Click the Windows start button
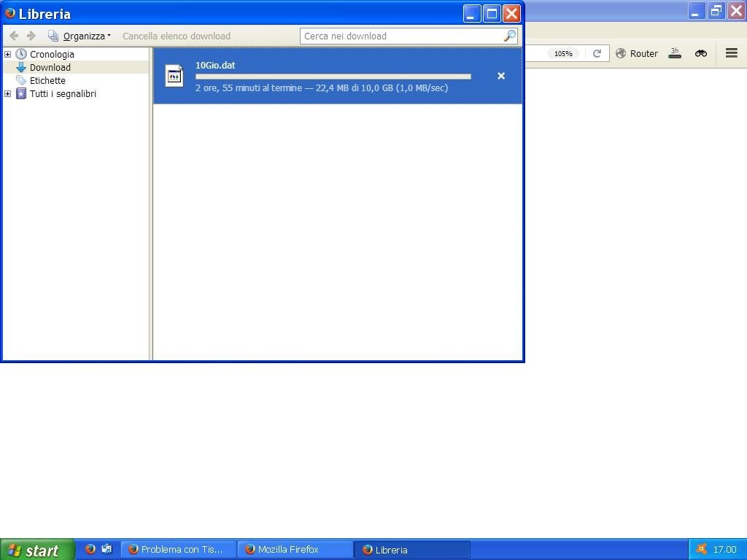This screenshot has width=747, height=560. pos(37,550)
